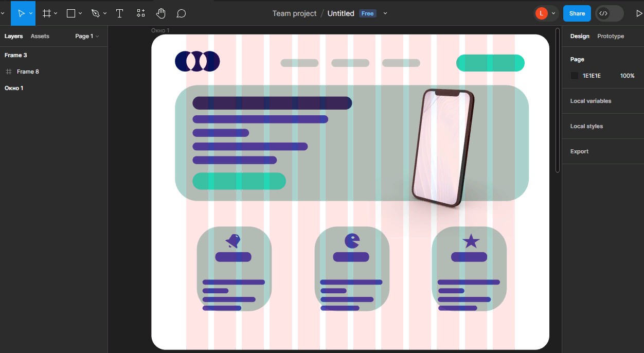
Task: Click Team project breadcrumb
Action: (x=294, y=13)
